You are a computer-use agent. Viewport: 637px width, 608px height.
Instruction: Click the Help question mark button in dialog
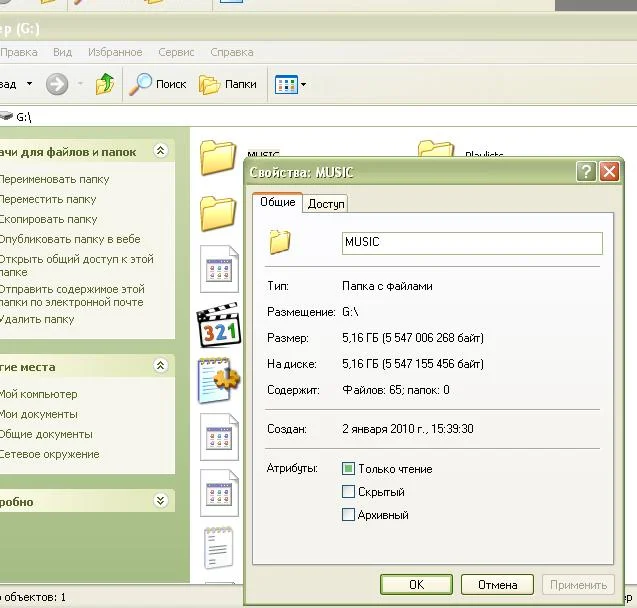[586, 172]
